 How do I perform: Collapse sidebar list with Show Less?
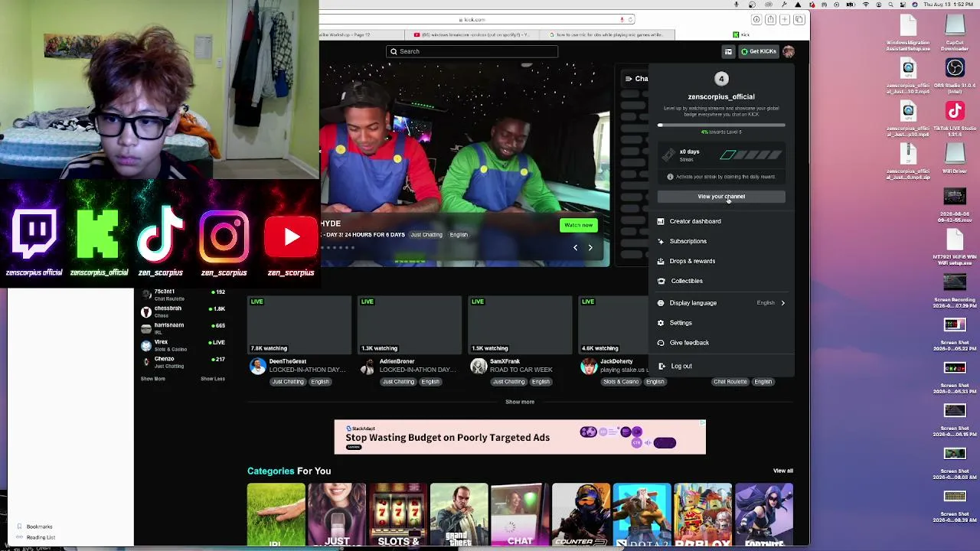213,379
